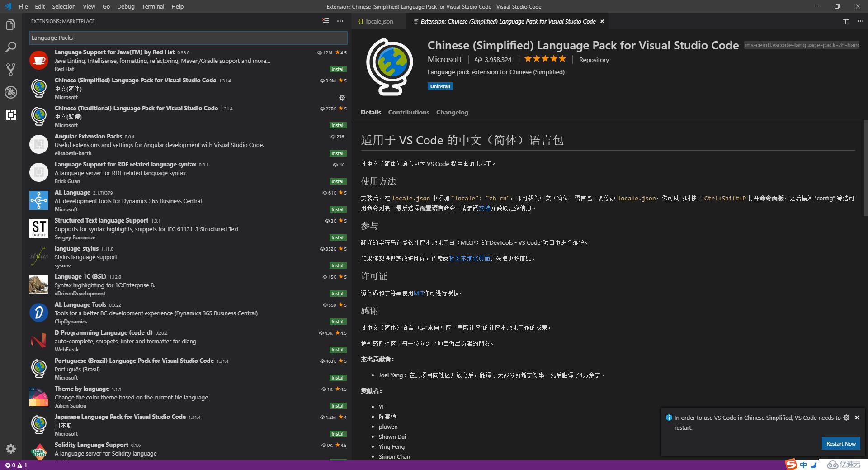This screenshot has height=470, width=868.
Task: Click the five-star rating in extension header
Action: (x=545, y=59)
